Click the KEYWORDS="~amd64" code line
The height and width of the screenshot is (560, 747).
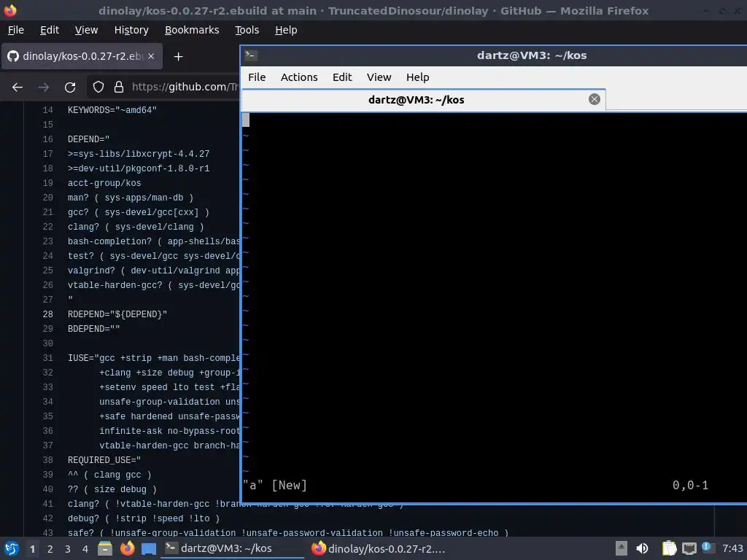click(x=112, y=110)
